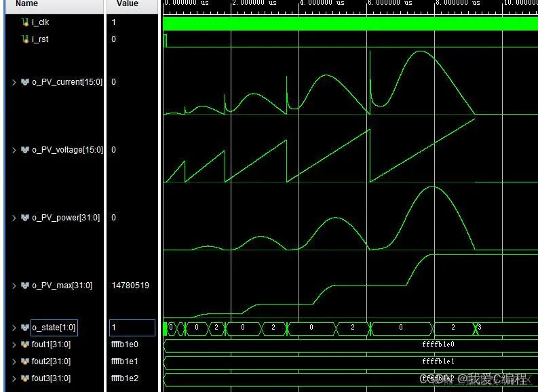
Task: Click the fout1 bus icon
Action: [25, 345]
